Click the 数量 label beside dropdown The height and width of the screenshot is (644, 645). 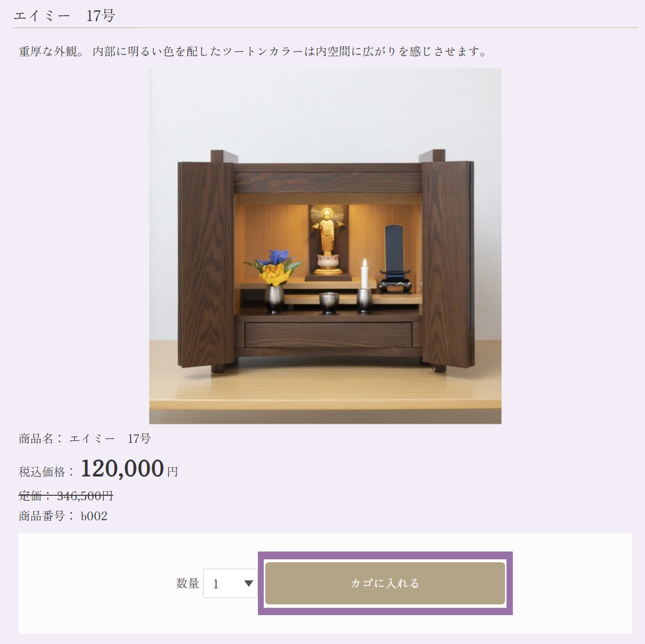(x=187, y=583)
